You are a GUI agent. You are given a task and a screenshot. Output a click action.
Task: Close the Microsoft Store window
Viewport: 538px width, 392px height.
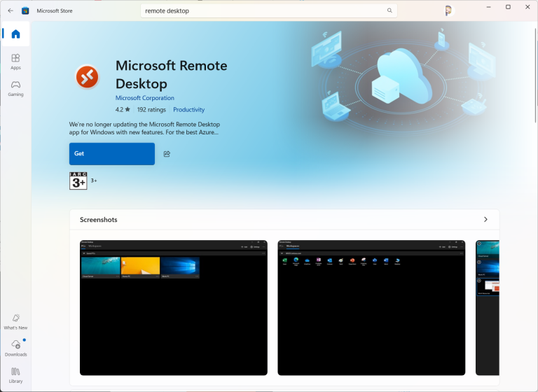pyautogui.click(x=527, y=7)
